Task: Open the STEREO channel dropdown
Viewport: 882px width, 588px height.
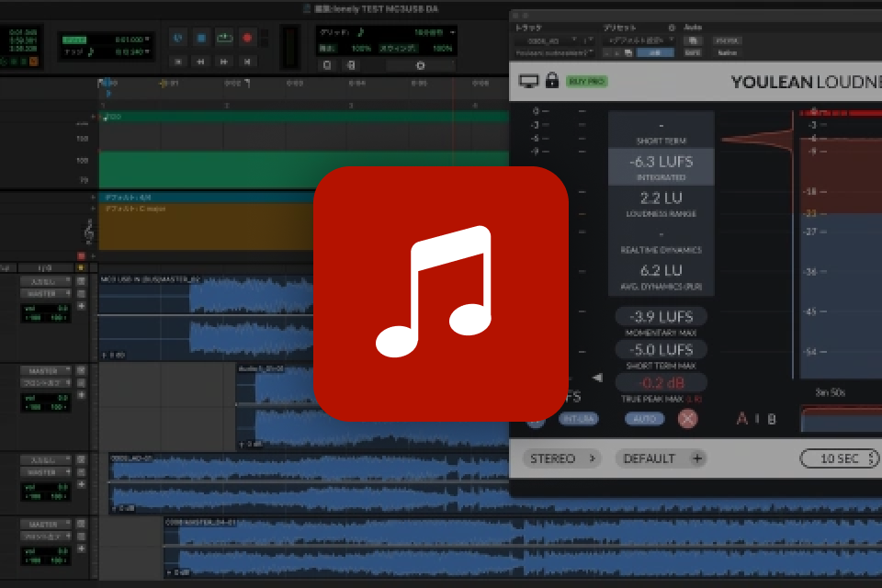Action: pyautogui.click(x=562, y=458)
